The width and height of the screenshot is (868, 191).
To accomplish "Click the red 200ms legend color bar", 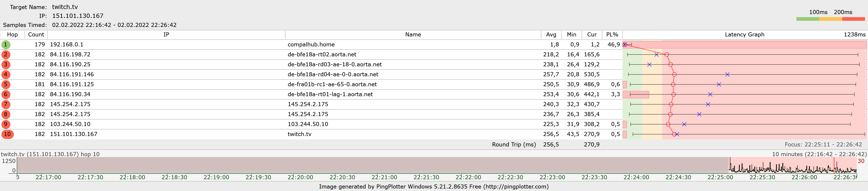I will tap(854, 19).
